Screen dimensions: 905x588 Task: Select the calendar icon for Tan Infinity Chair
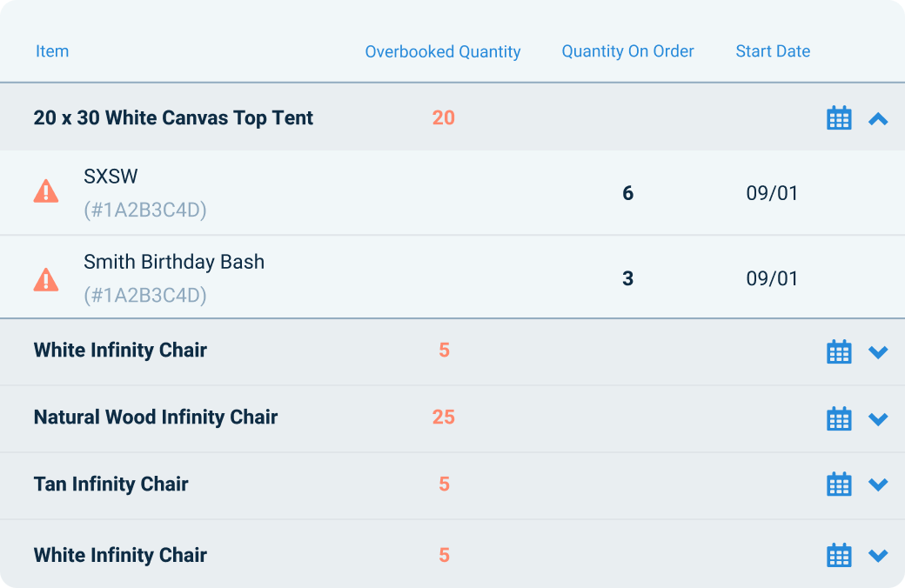point(838,484)
